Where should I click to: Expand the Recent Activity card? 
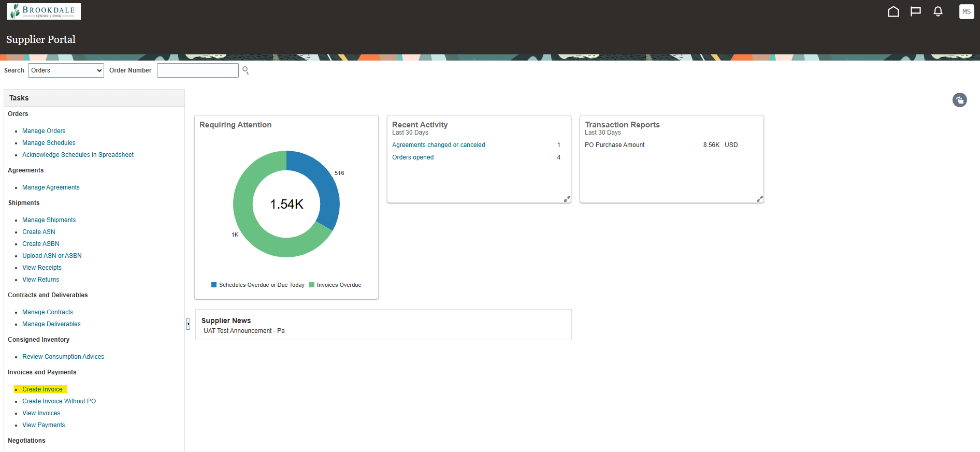567,199
